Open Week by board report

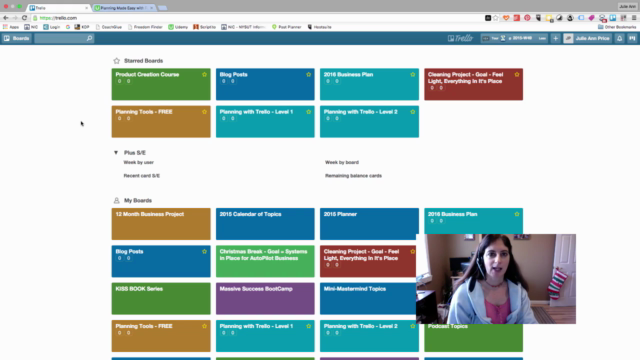(x=342, y=162)
